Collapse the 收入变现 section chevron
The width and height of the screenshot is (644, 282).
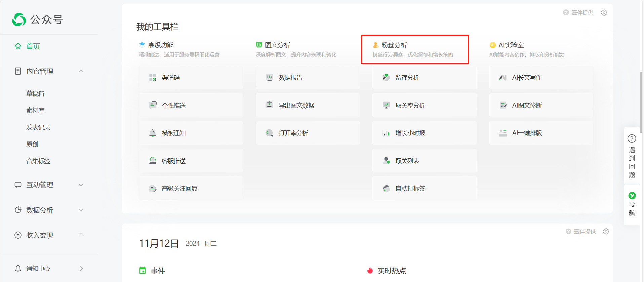[x=81, y=235]
